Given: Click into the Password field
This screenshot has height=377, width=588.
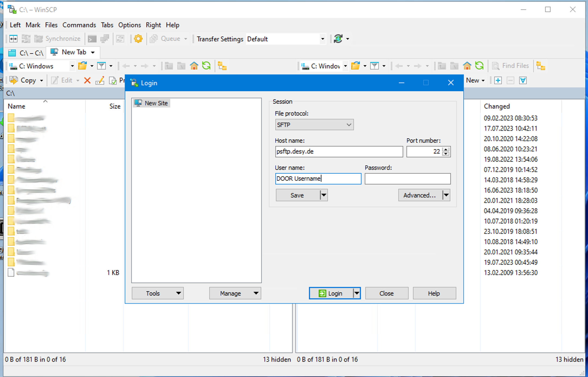Looking at the screenshot, I should click(x=407, y=179).
